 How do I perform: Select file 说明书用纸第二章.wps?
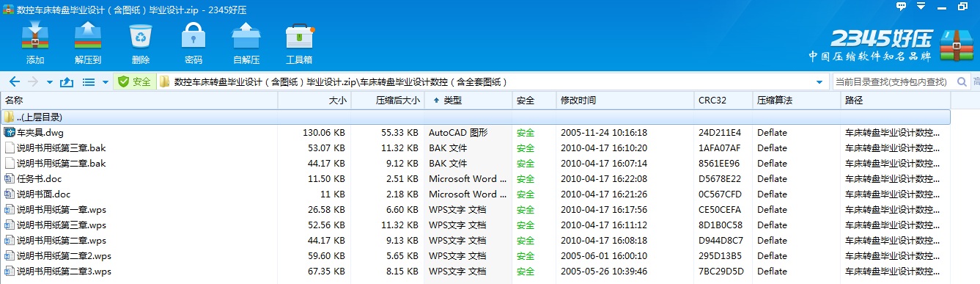coord(62,241)
